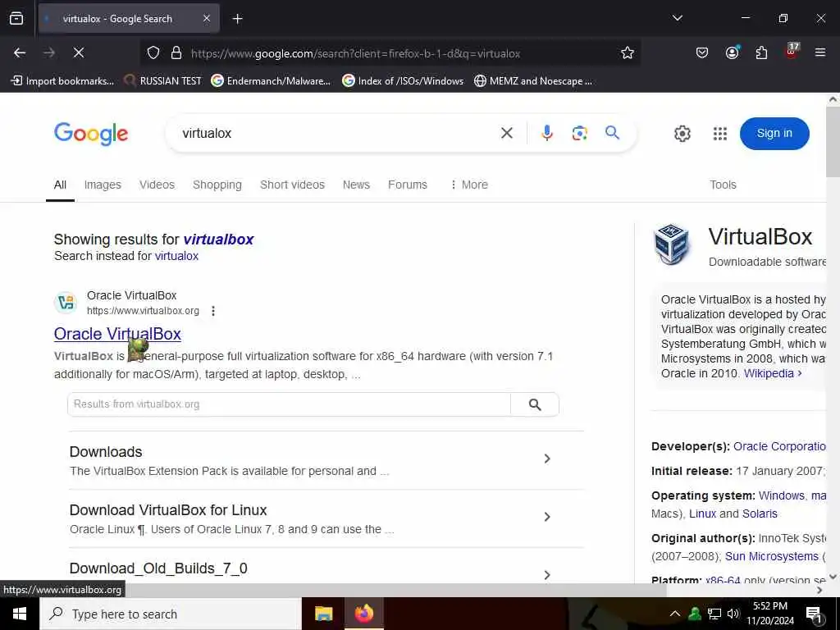Expand the list all tabs arrow

tap(677, 18)
